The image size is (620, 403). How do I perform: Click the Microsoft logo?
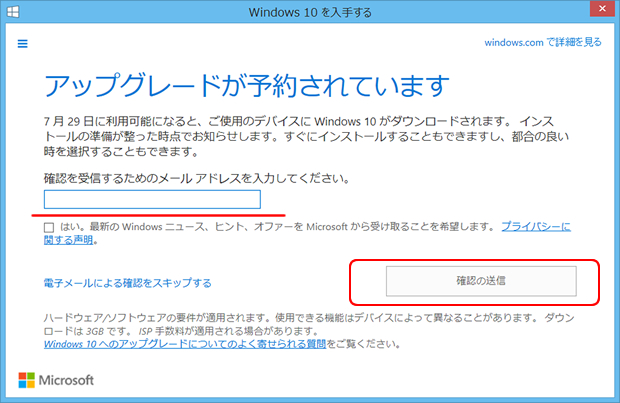[56, 380]
